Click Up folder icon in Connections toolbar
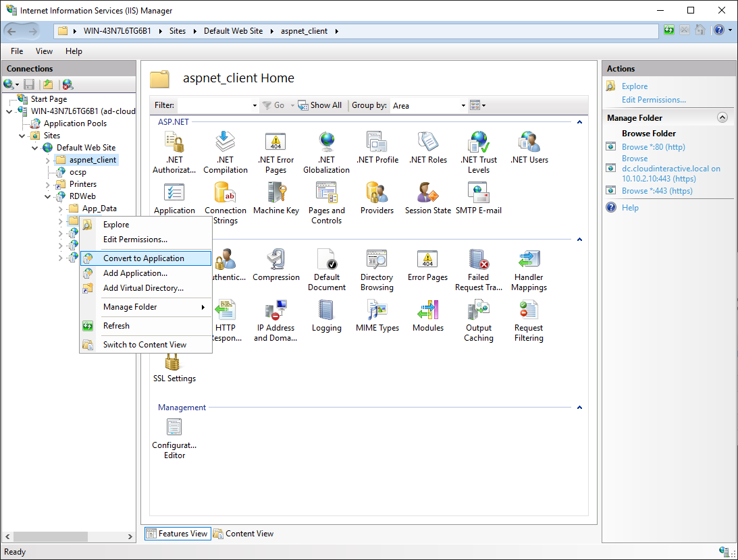Image resolution: width=738 pixels, height=560 pixels. pyautogui.click(x=48, y=84)
